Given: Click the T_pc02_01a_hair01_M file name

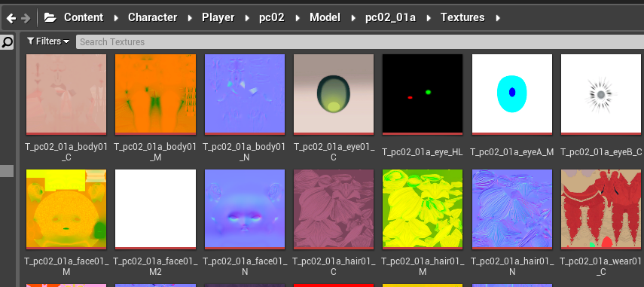Looking at the screenshot, I should pyautogui.click(x=423, y=267).
